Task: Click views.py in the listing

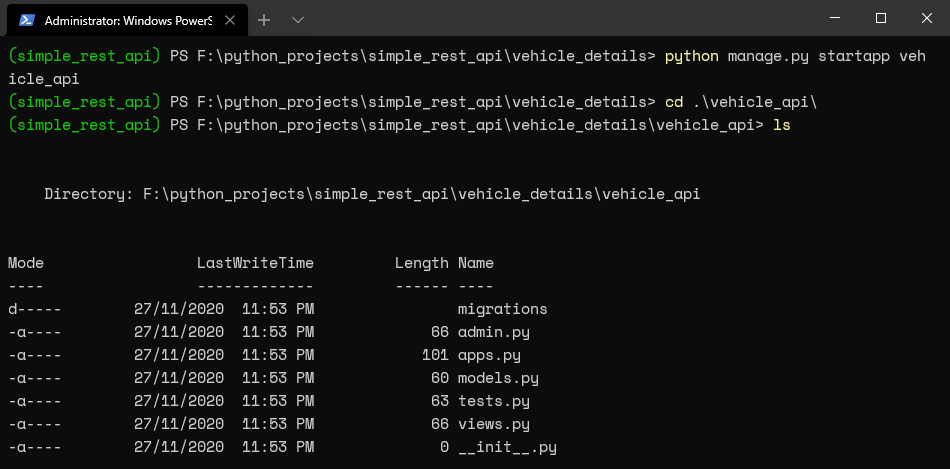Action: pos(494,424)
